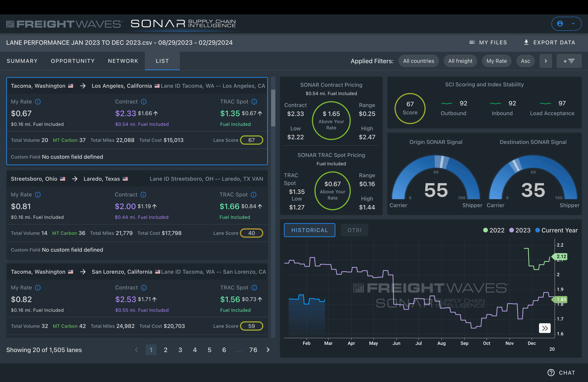The height and width of the screenshot is (382, 588).
Task: Open Contract info icon for Tacoma–Los Angeles lane
Action: pyautogui.click(x=143, y=102)
